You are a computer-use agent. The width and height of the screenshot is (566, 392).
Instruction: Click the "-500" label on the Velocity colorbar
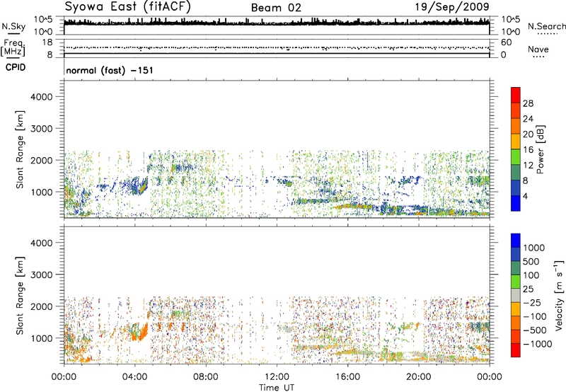point(535,330)
